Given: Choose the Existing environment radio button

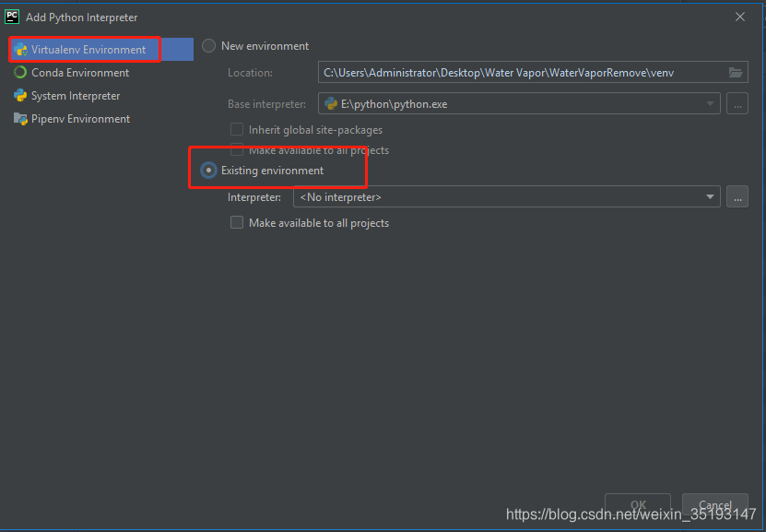Looking at the screenshot, I should [208, 171].
